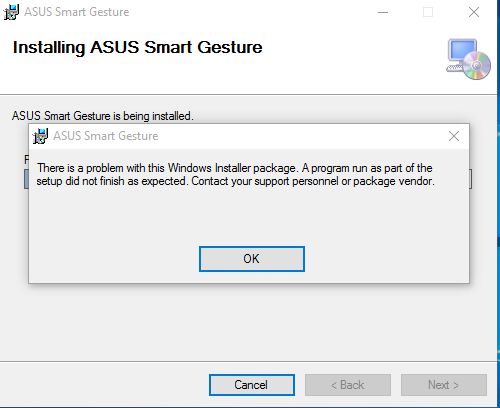Minimize the installer window
This screenshot has width=500, height=408.
[383, 12]
